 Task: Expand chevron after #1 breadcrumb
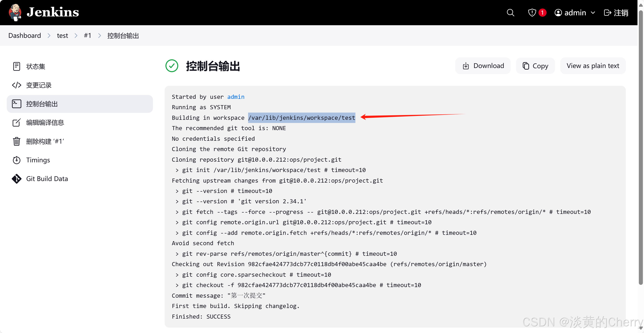pos(99,36)
